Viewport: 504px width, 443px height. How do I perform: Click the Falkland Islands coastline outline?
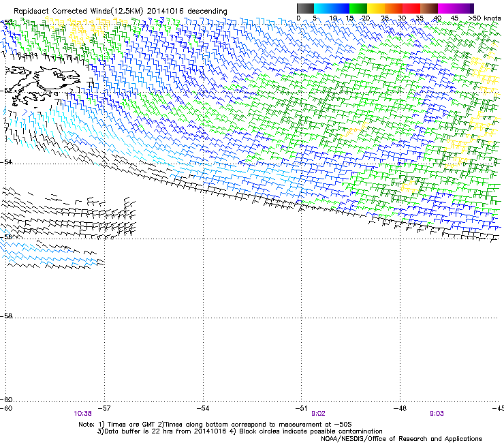pyautogui.click(x=44, y=86)
